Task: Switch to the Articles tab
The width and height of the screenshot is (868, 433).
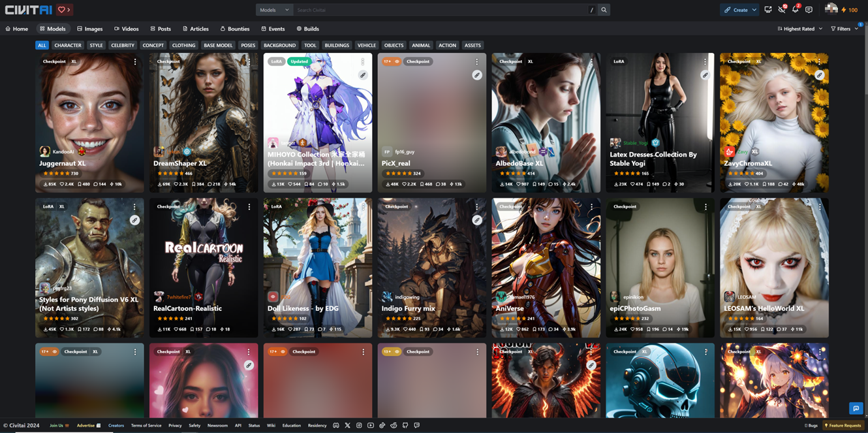Action: (x=196, y=29)
